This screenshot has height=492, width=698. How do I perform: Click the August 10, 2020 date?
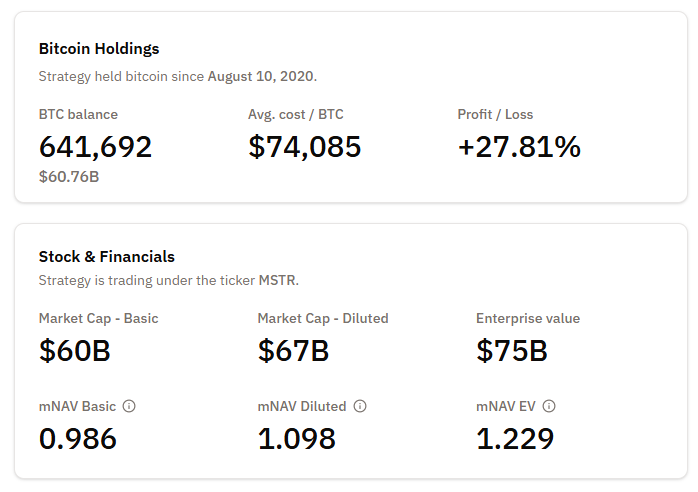coord(261,76)
